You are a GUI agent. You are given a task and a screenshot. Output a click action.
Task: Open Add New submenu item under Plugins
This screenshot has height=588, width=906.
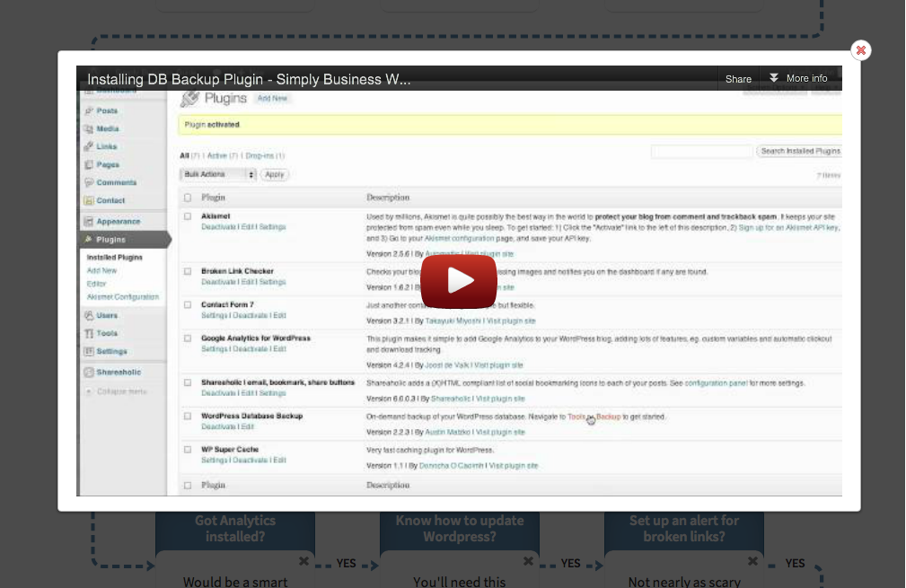click(x=101, y=271)
